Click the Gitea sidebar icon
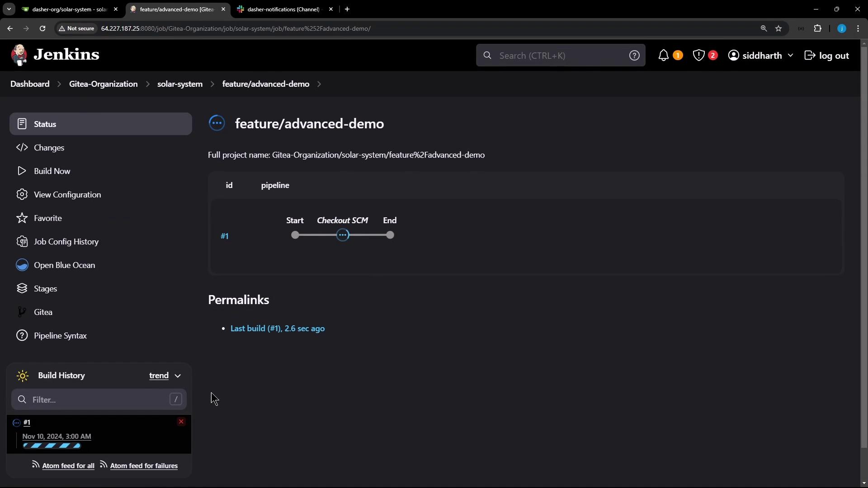This screenshot has width=868, height=488. point(22,312)
